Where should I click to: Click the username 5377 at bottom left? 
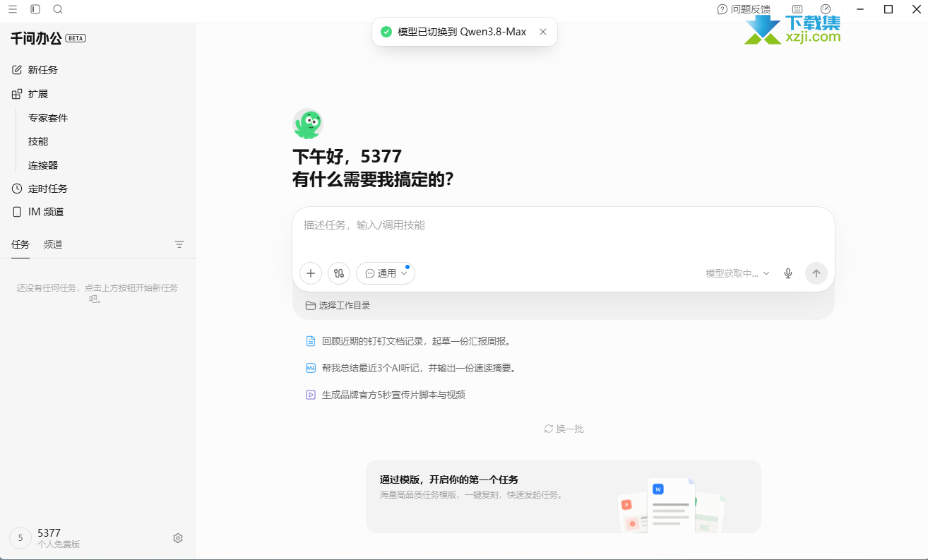pyautogui.click(x=49, y=532)
